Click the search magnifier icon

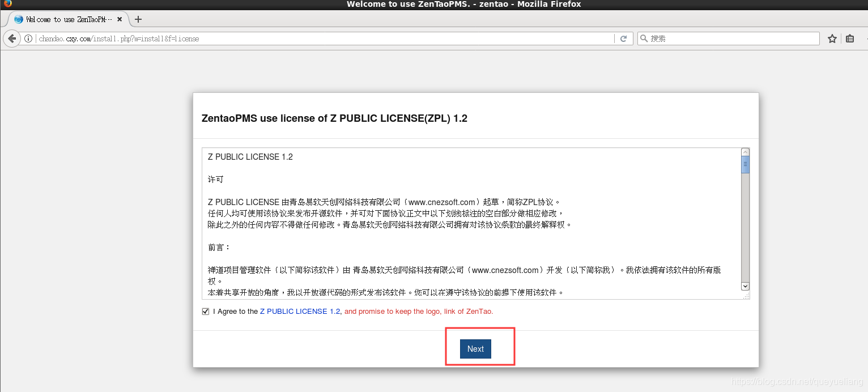click(x=644, y=39)
